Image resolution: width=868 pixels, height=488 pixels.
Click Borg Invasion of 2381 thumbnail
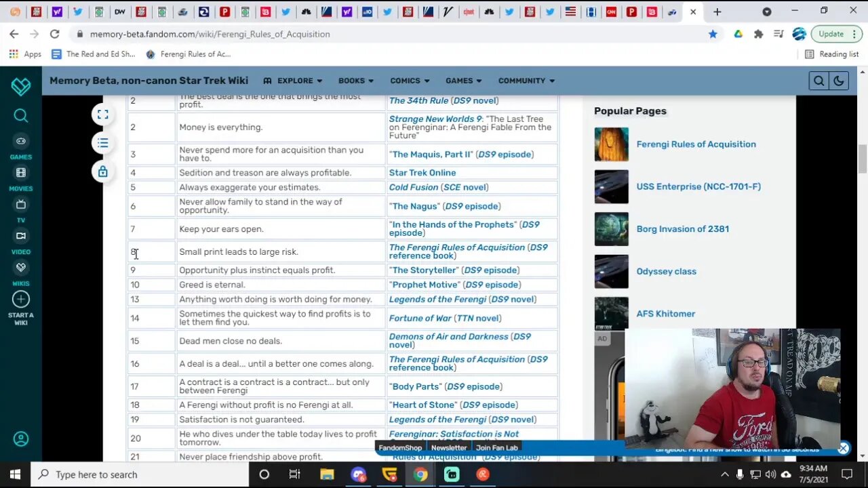click(x=612, y=229)
